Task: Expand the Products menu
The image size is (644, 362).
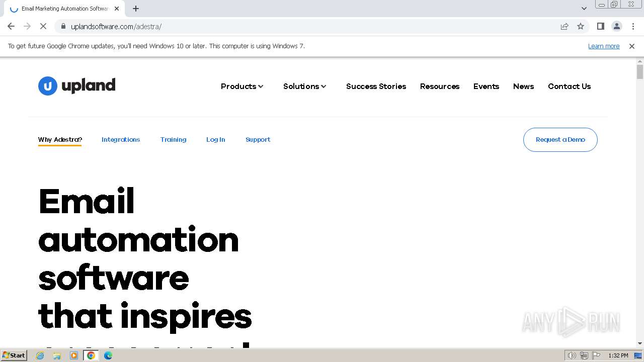Action: coord(242,86)
